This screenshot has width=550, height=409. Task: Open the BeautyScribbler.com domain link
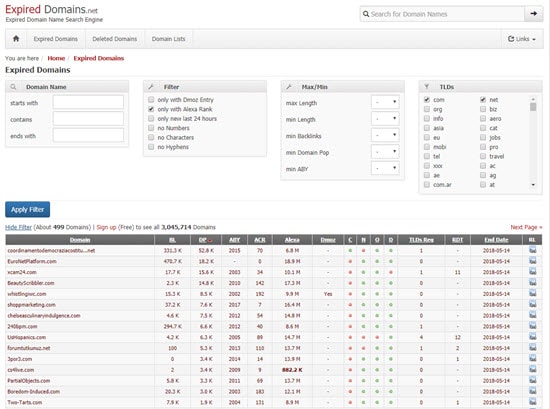point(31,283)
